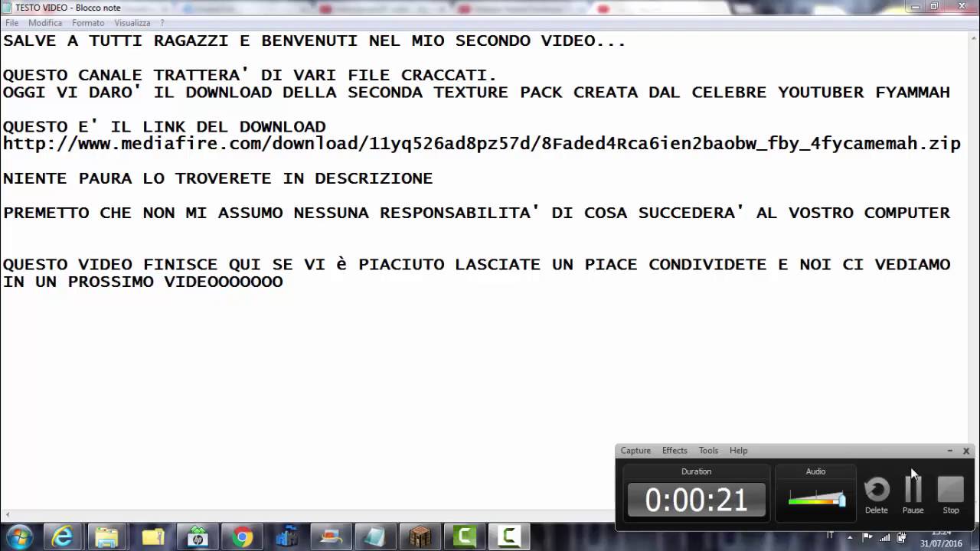
Task: Open the Notepad taskbar icon beside Minecraft
Action: point(375,537)
